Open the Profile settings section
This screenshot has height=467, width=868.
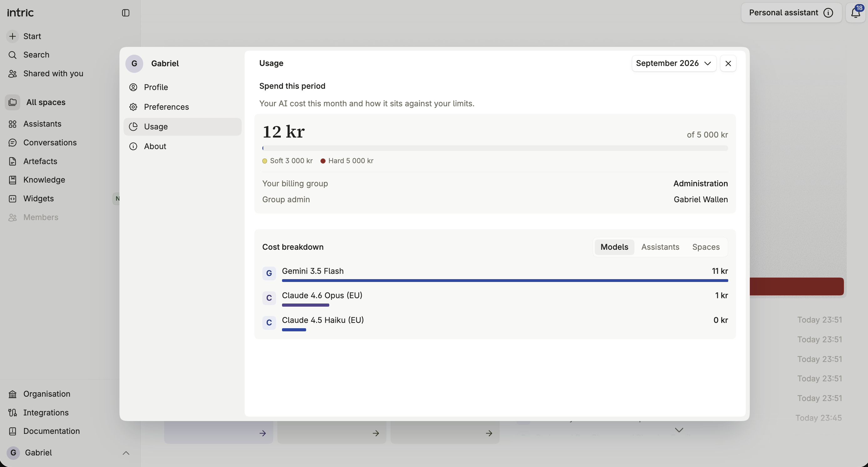pyautogui.click(x=182, y=87)
